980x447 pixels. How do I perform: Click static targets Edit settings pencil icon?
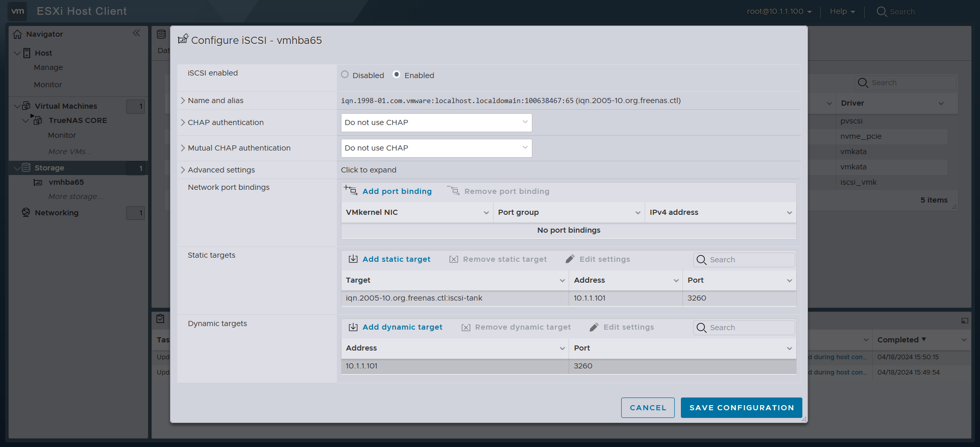point(570,259)
